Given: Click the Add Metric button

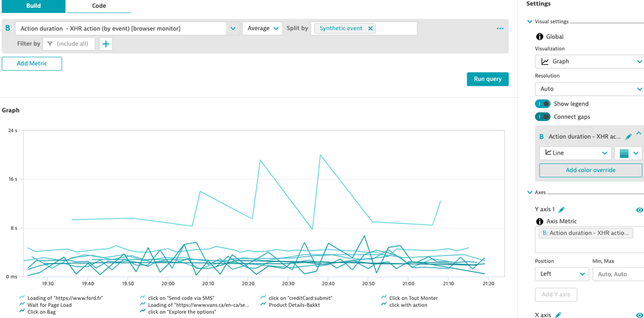Looking at the screenshot, I should pos(32,63).
